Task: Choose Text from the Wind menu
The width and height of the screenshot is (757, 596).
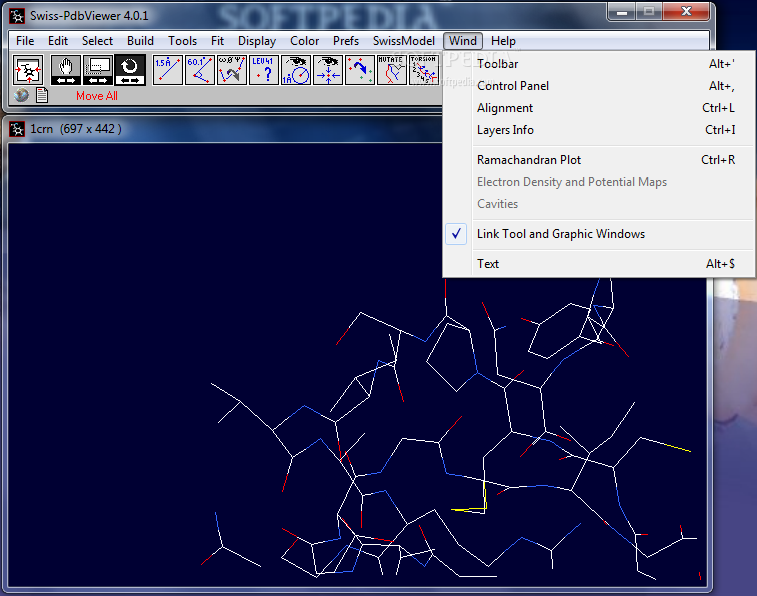Action: [599, 264]
